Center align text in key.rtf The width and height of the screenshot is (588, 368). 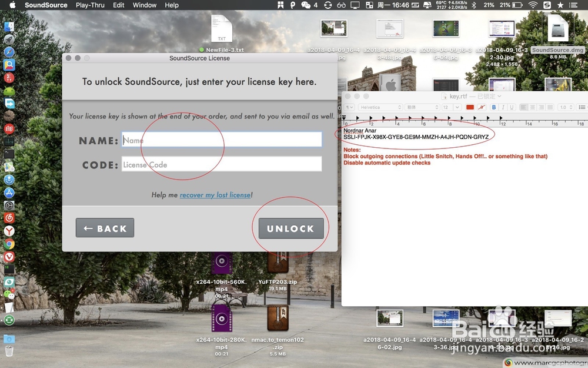pos(532,107)
